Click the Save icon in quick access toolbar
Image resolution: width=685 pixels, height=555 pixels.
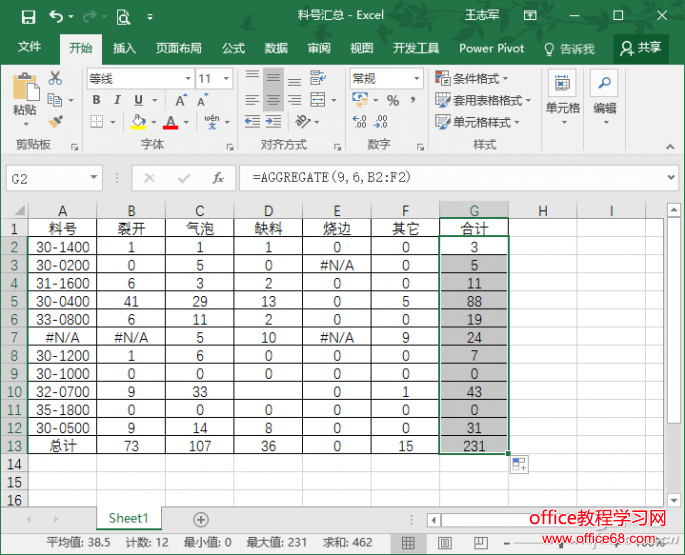tap(27, 16)
